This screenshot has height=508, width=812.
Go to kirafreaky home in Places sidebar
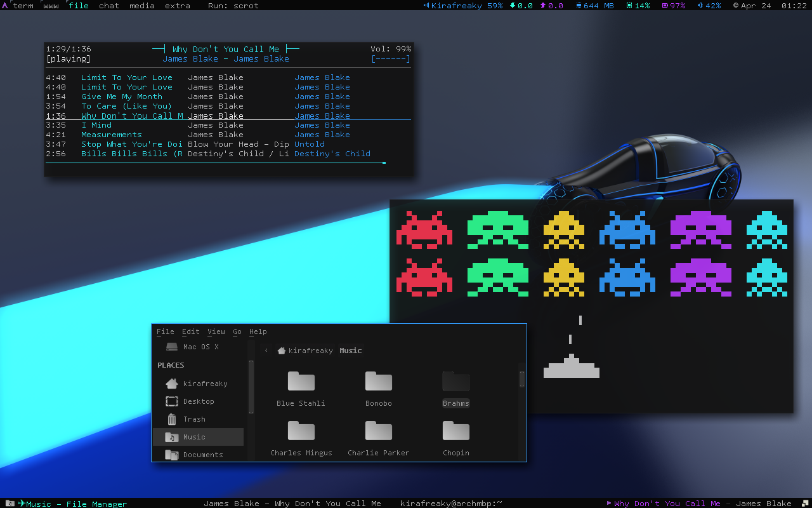(x=198, y=384)
